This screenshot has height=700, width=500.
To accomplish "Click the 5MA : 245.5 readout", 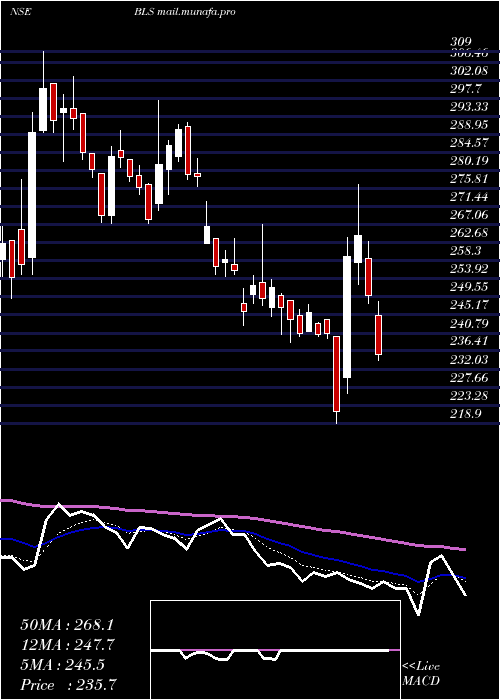I will click(x=62, y=665).
